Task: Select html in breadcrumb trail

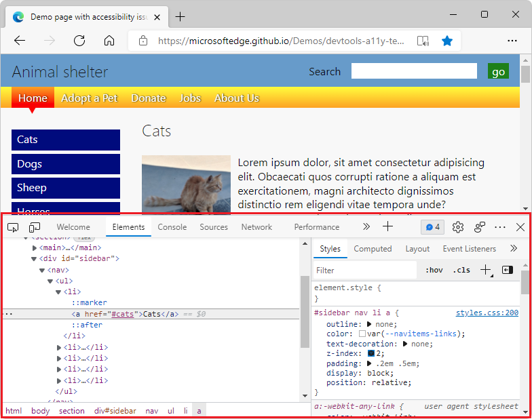Action: tap(14, 411)
